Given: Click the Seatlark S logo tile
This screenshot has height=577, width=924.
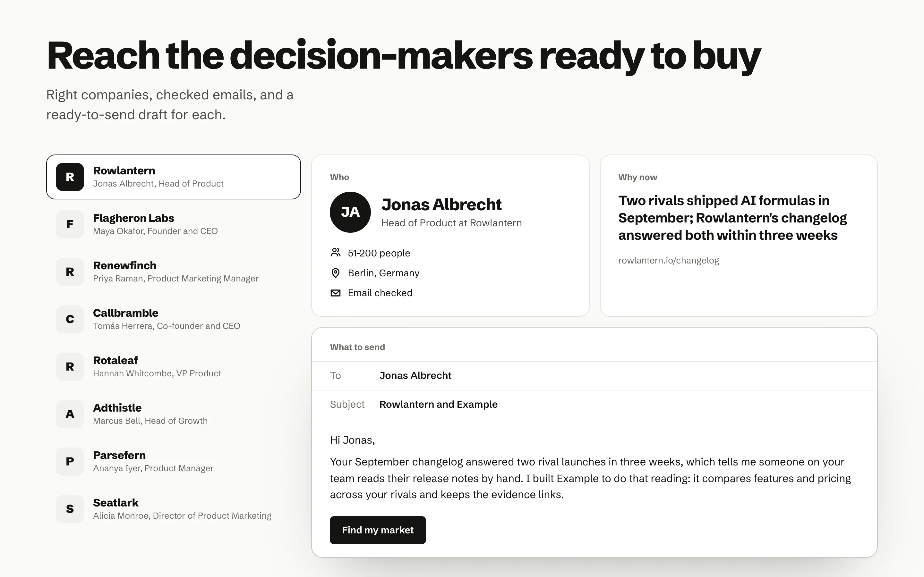Looking at the screenshot, I should (70, 509).
